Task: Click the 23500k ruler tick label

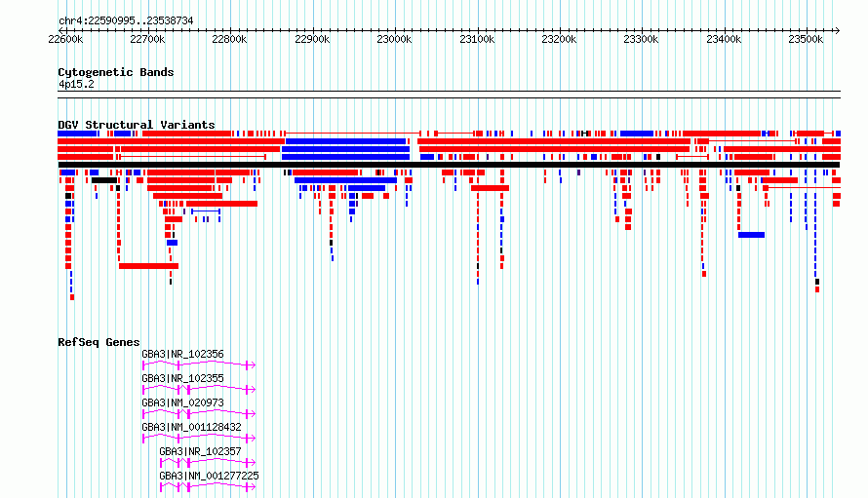Action: coord(806,39)
